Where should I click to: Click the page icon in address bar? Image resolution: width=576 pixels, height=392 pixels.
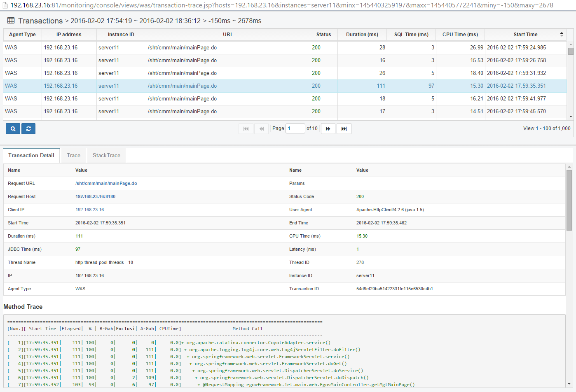pyautogui.click(x=5, y=5)
